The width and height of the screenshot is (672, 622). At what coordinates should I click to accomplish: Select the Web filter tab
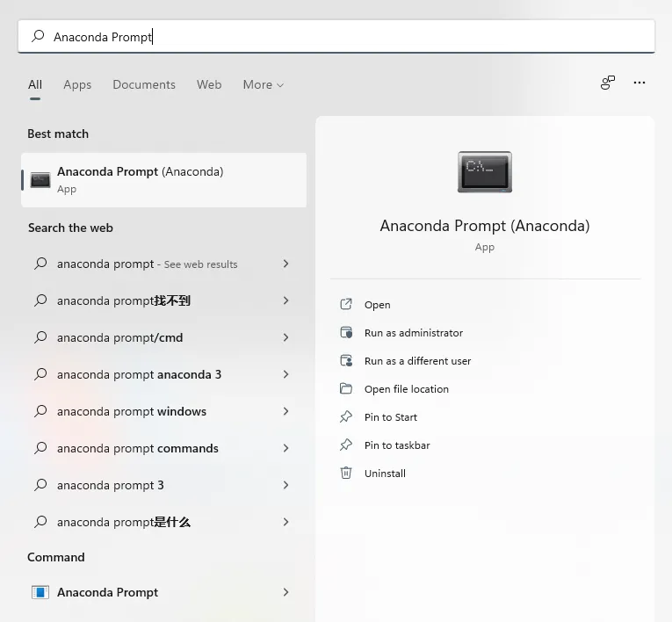click(x=209, y=84)
